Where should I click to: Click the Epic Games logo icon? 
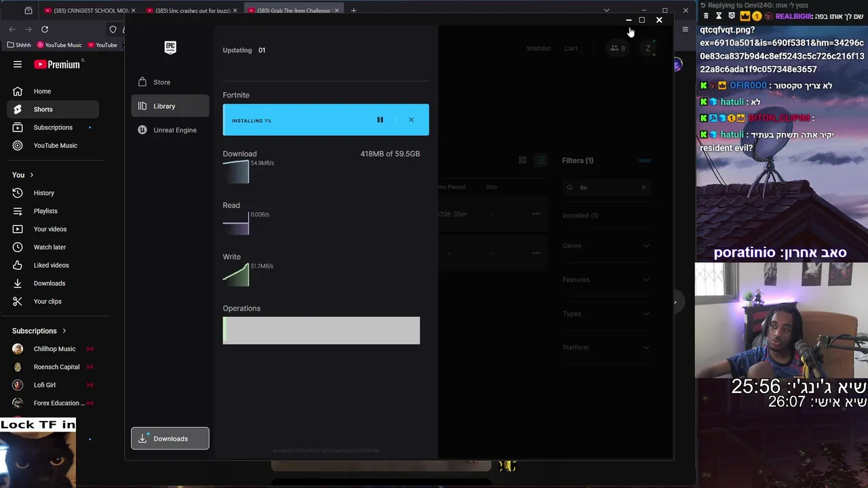coord(170,47)
